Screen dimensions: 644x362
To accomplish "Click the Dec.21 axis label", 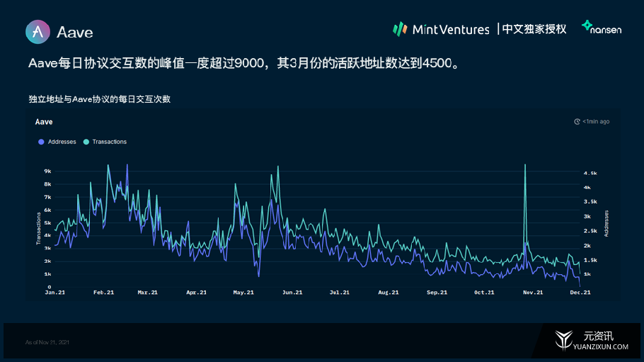I will point(580,293).
